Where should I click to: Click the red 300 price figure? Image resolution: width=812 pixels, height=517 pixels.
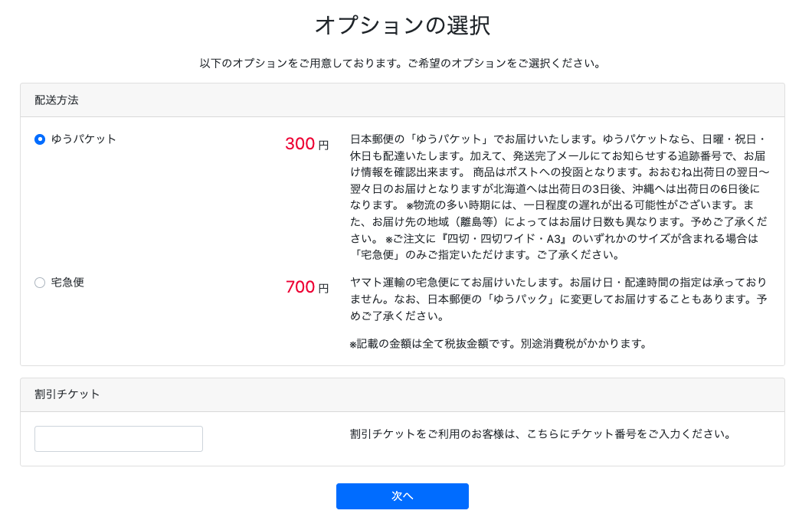300,143
